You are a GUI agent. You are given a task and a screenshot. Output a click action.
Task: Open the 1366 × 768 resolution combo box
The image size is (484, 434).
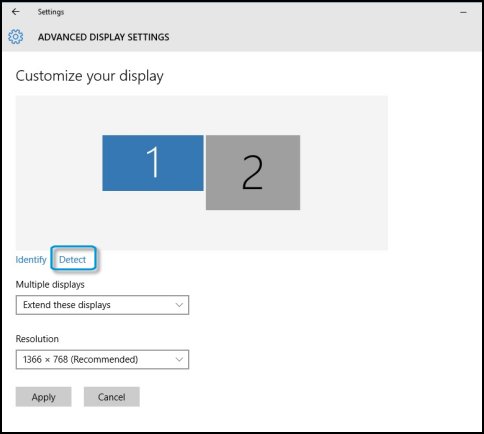tap(102, 359)
